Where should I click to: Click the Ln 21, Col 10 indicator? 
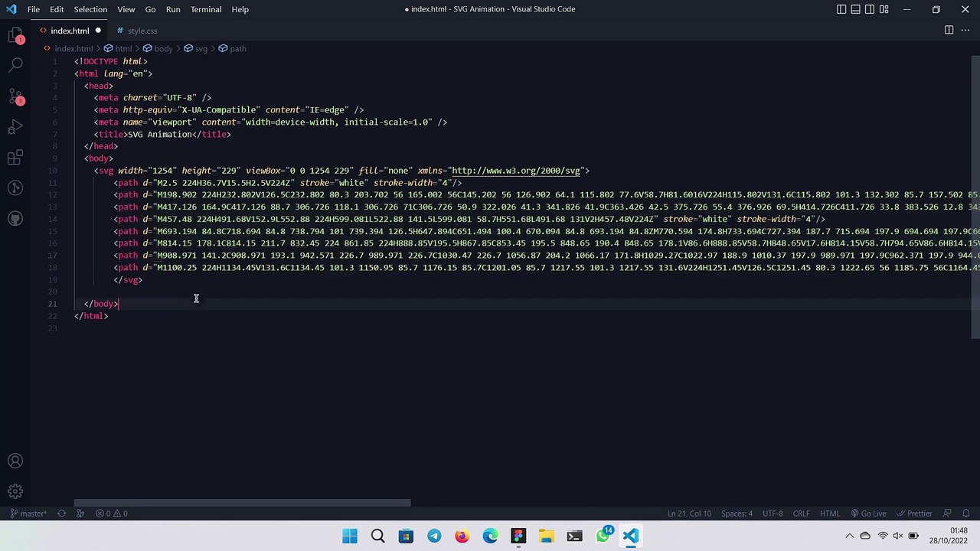(x=689, y=514)
